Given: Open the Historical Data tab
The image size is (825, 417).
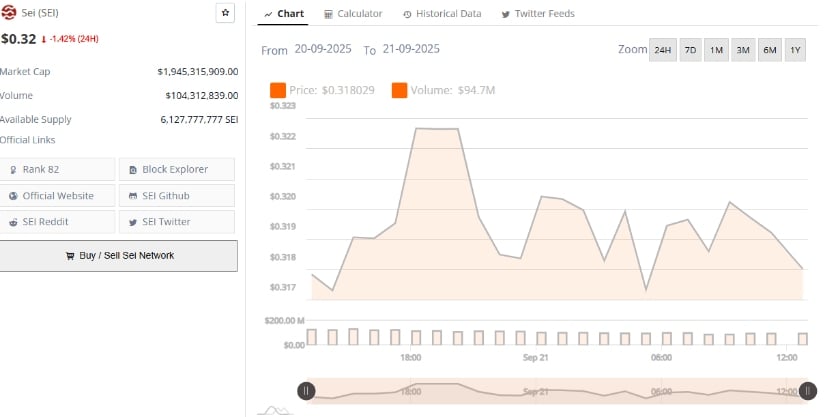Looking at the screenshot, I should [442, 14].
